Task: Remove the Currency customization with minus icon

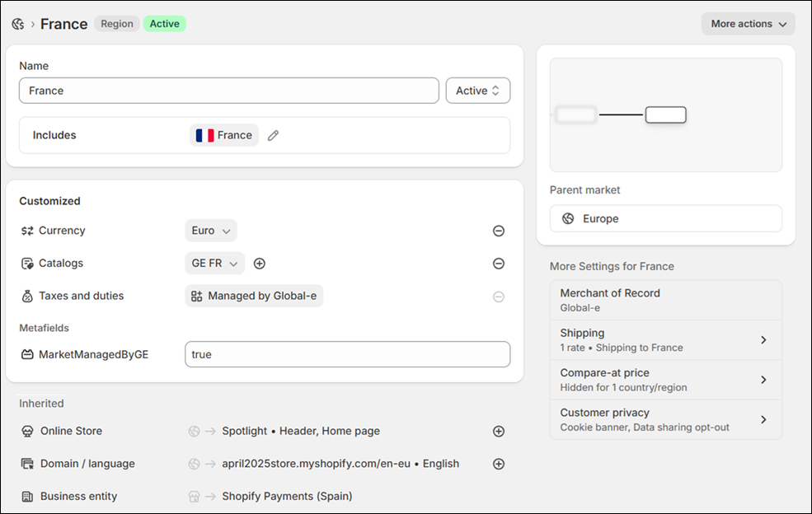Action: click(499, 231)
